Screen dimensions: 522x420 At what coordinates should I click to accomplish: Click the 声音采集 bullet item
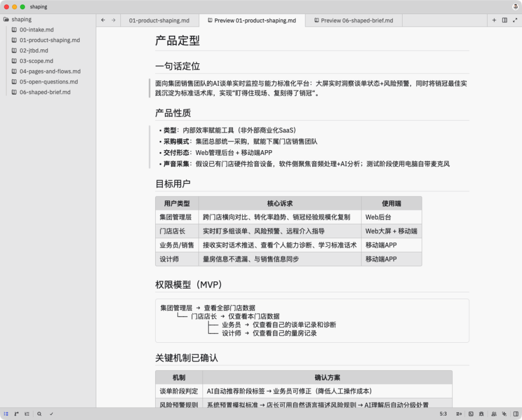coord(304,164)
